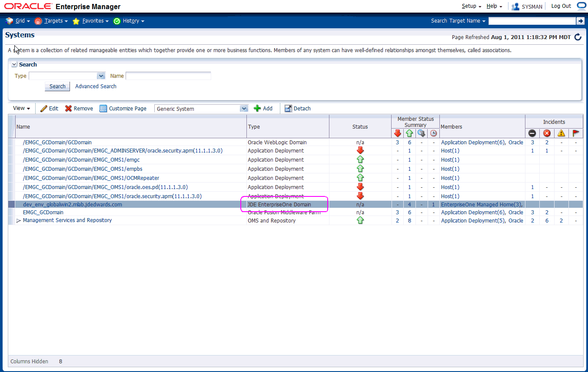The image size is (588, 372).
Task: Open the Type search dropdown
Action: pyautogui.click(x=101, y=76)
